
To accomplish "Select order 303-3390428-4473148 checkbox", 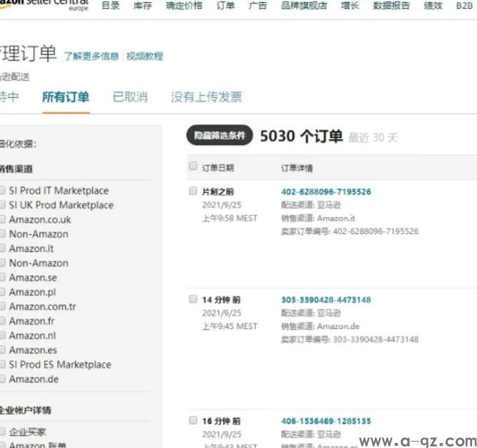I will coord(193,299).
